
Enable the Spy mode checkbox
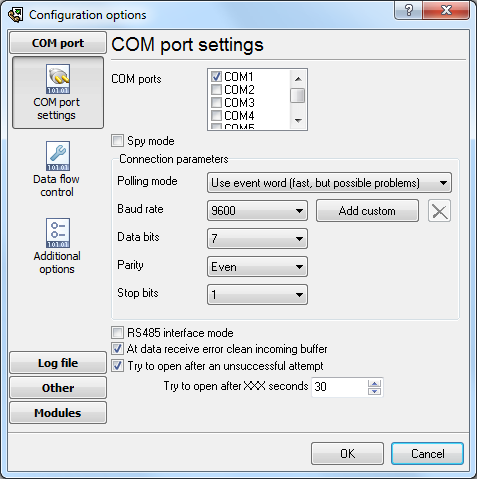[x=117, y=141]
